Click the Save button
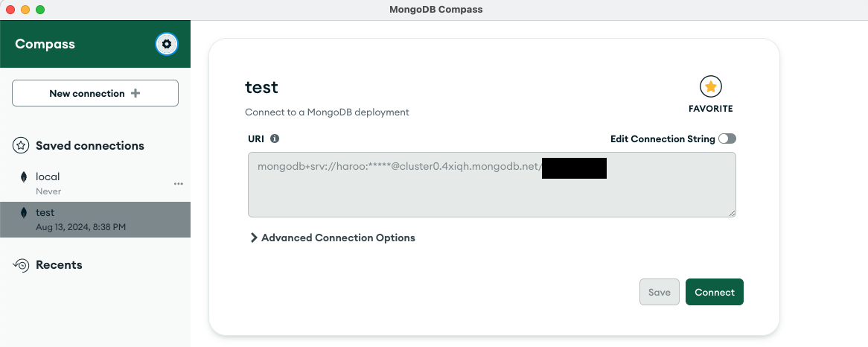This screenshot has height=347, width=868. (660, 292)
